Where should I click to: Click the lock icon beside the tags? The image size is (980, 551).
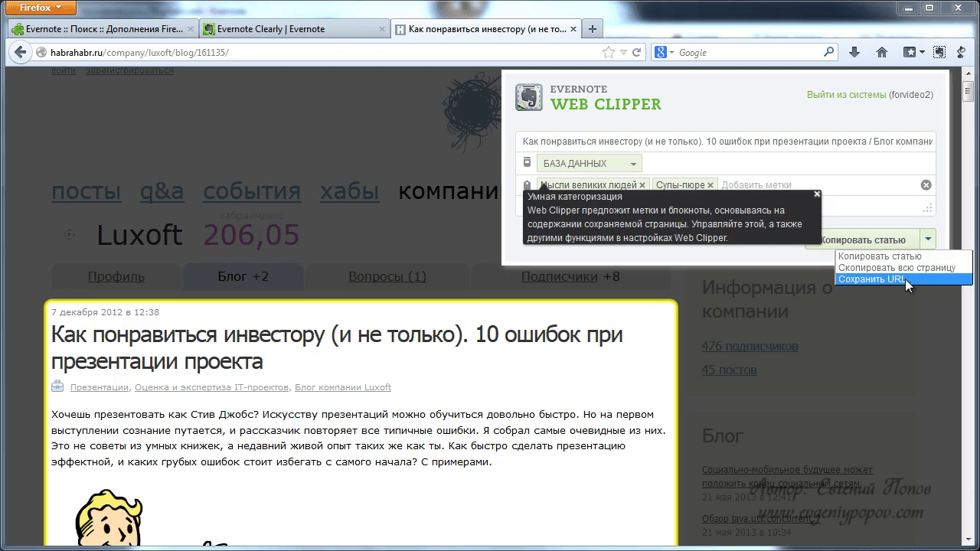click(527, 185)
